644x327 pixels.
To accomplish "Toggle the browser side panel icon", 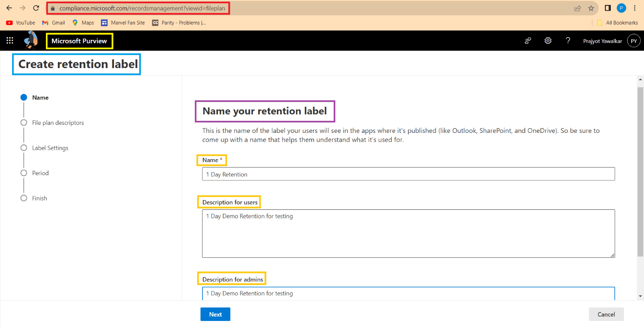I will [608, 8].
